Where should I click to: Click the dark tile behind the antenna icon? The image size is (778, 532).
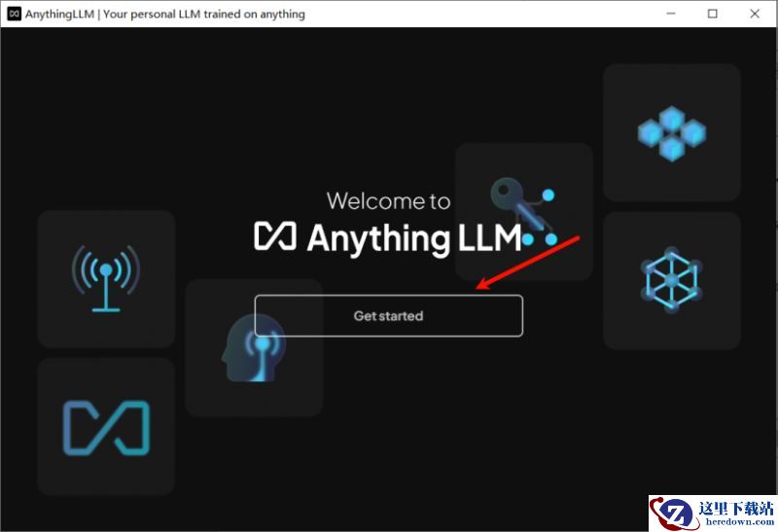point(58,326)
